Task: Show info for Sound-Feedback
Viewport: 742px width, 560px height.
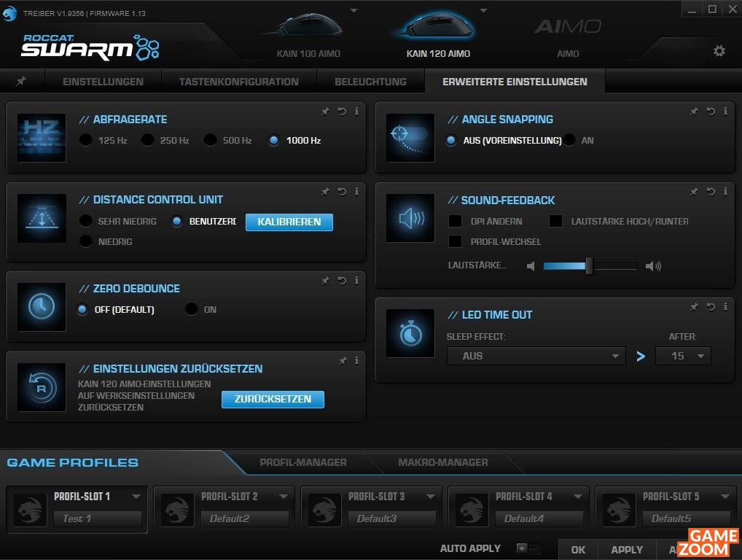Action: [x=725, y=192]
